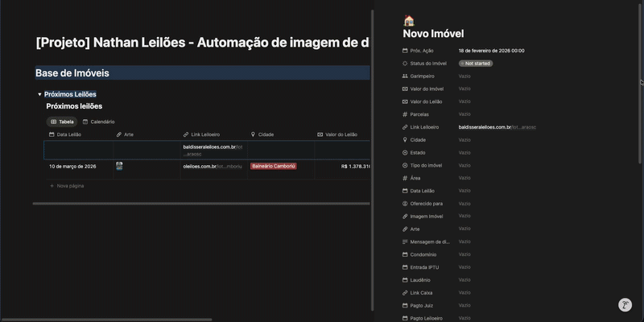
Task: Click the plus icon beside Nova página
Action: [x=52, y=186]
